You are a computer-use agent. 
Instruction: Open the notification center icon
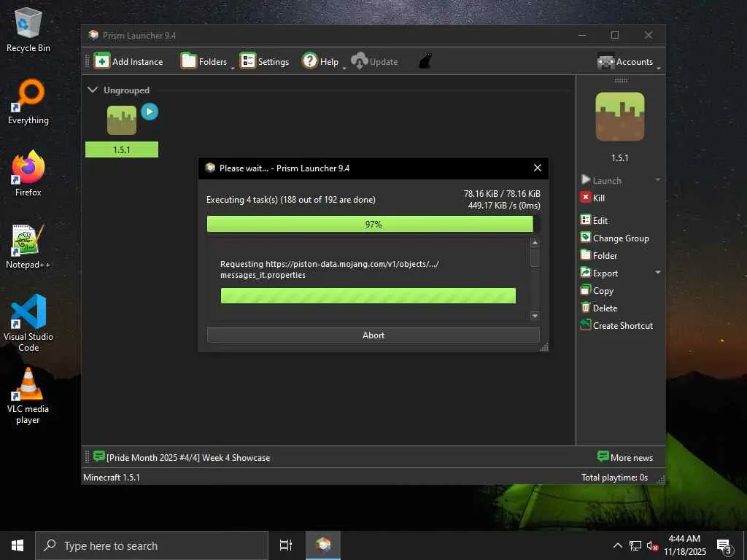(x=724, y=545)
